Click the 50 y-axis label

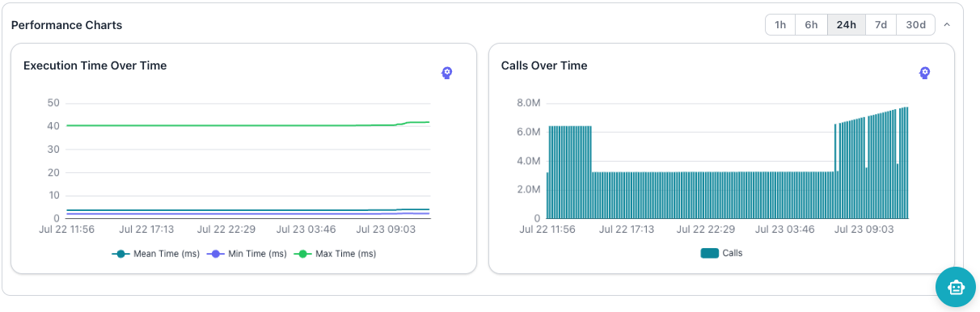54,103
